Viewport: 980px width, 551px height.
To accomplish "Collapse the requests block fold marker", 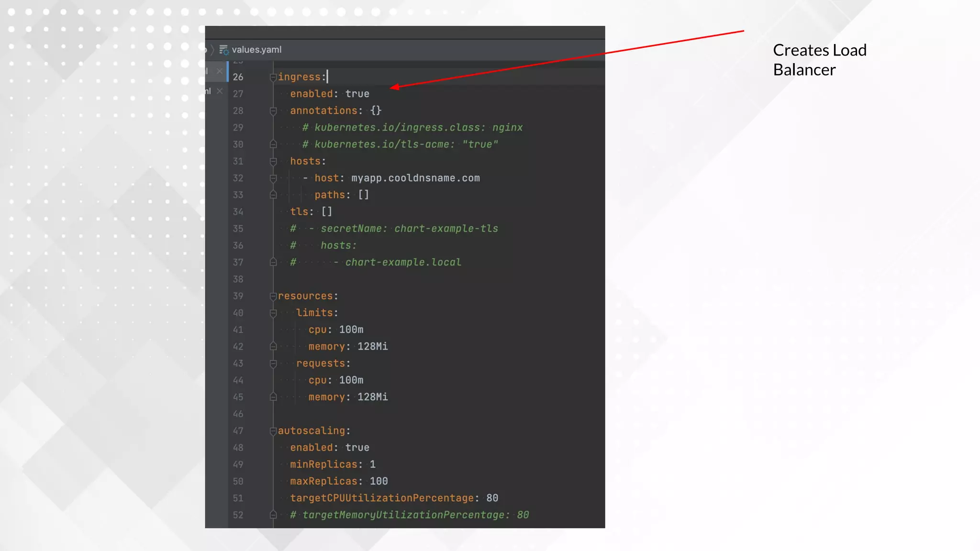I will tap(273, 364).
